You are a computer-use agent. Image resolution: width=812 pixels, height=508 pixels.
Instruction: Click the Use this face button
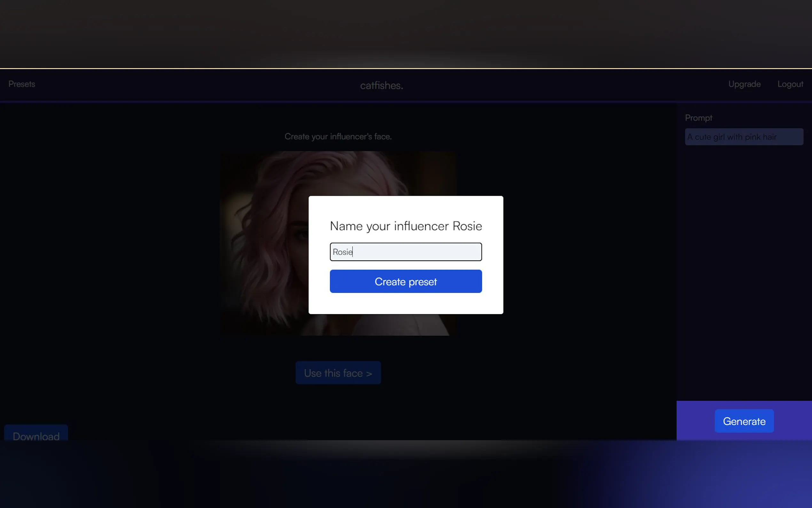pyautogui.click(x=338, y=373)
